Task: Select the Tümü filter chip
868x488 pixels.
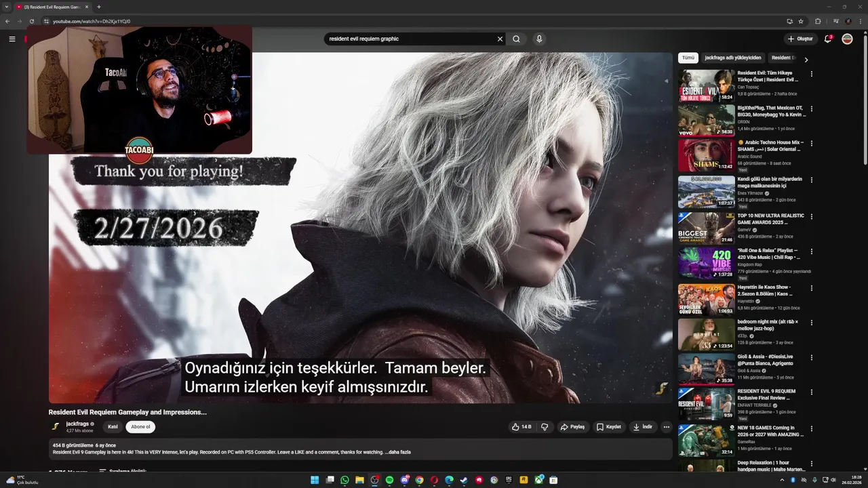Action: click(x=688, y=58)
